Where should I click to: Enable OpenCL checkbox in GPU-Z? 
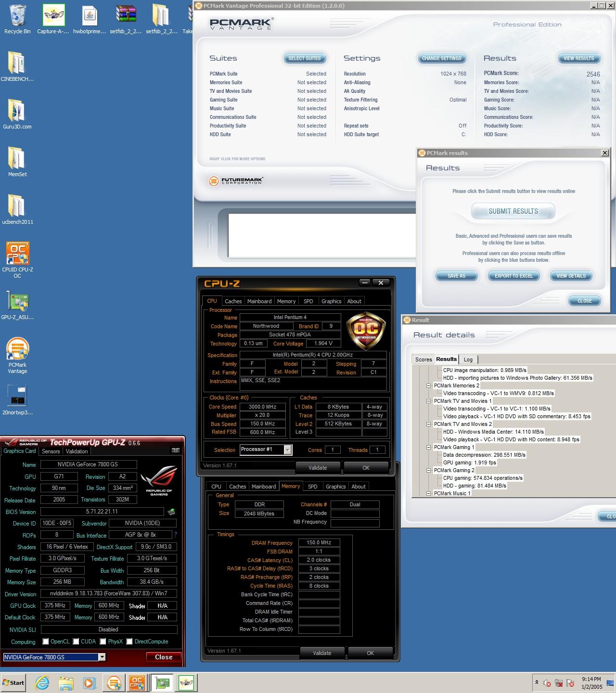point(46,642)
